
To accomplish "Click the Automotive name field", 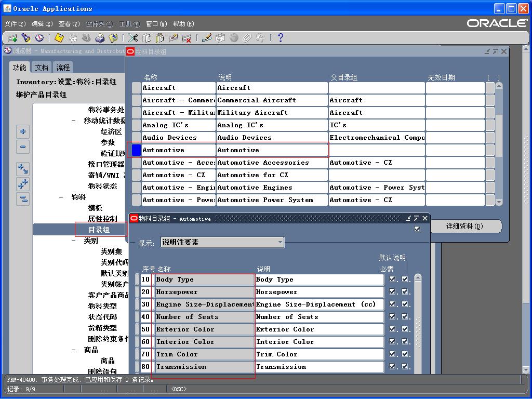I will tap(179, 150).
